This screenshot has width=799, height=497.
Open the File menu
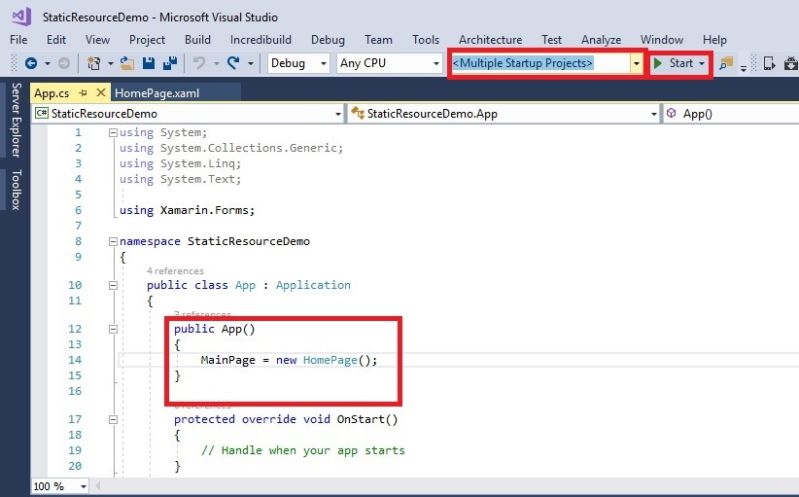tap(19, 40)
